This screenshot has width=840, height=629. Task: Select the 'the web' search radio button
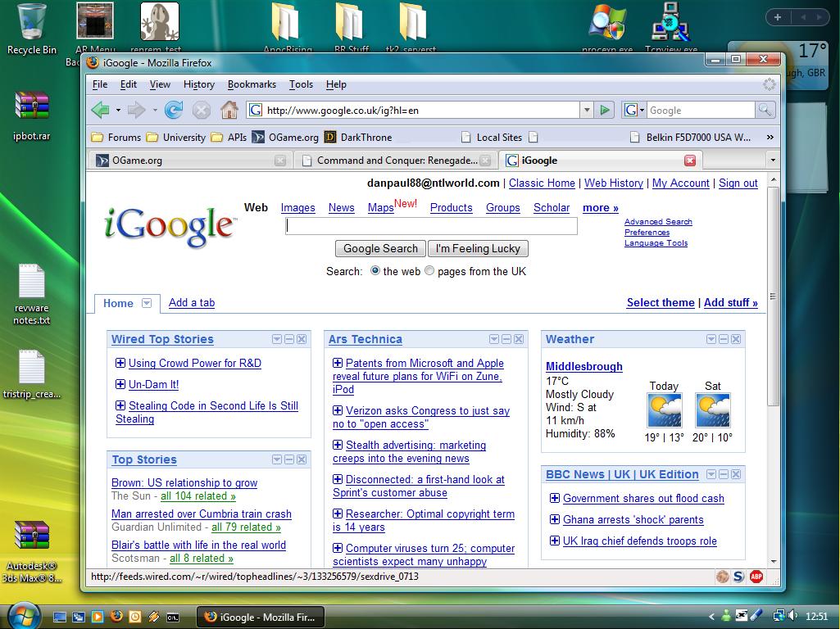click(375, 271)
